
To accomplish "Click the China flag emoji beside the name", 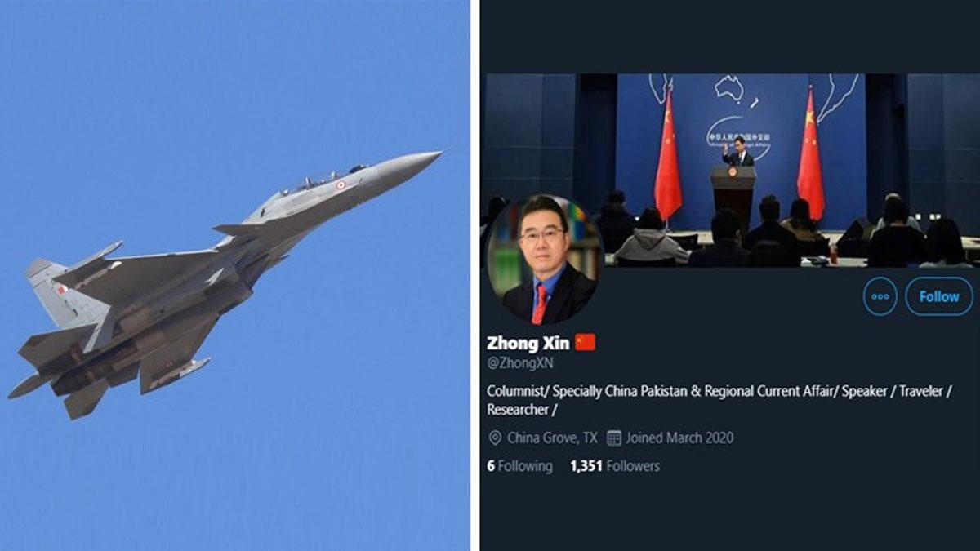I will [585, 343].
